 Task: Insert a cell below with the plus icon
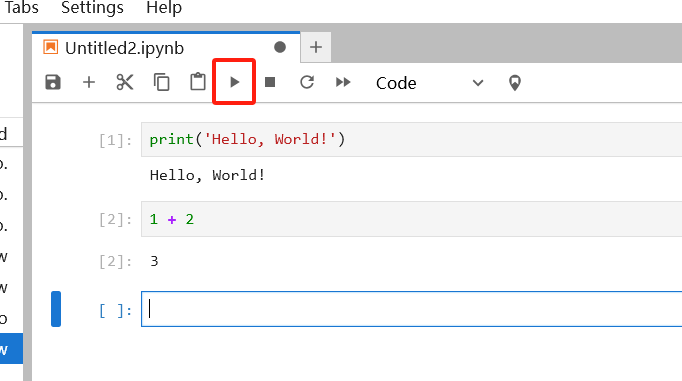pos(89,82)
